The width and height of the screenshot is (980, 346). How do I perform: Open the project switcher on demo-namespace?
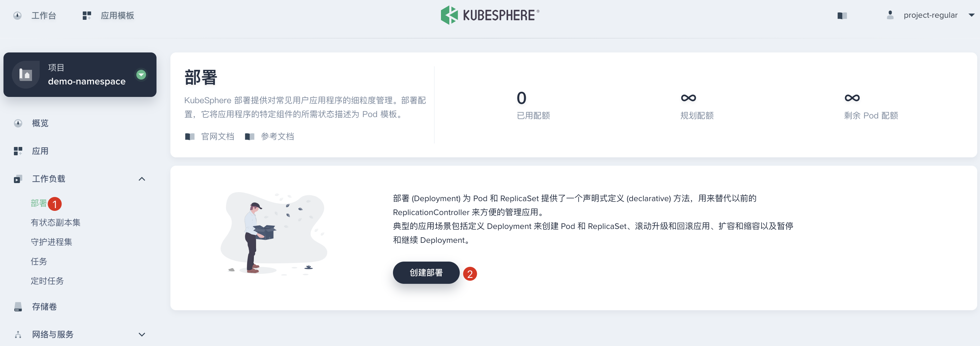(141, 75)
